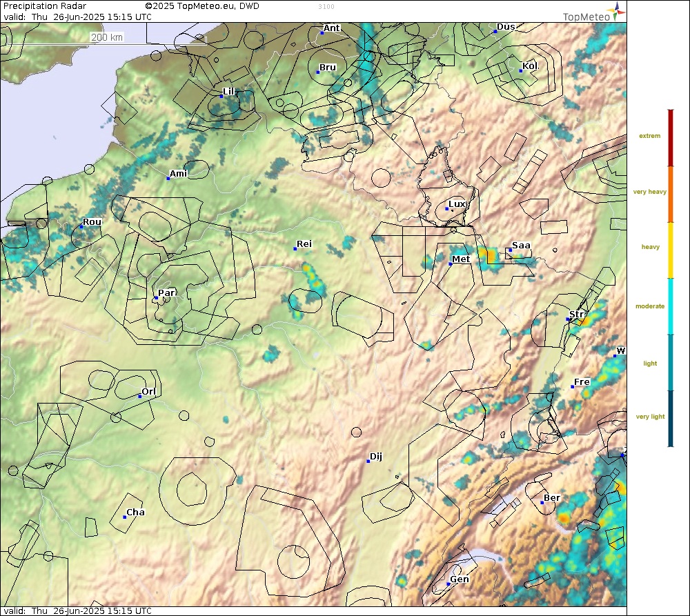The height and width of the screenshot is (616, 690).
Task: Click the 'W' label at the right map edge
Action: pos(620,350)
